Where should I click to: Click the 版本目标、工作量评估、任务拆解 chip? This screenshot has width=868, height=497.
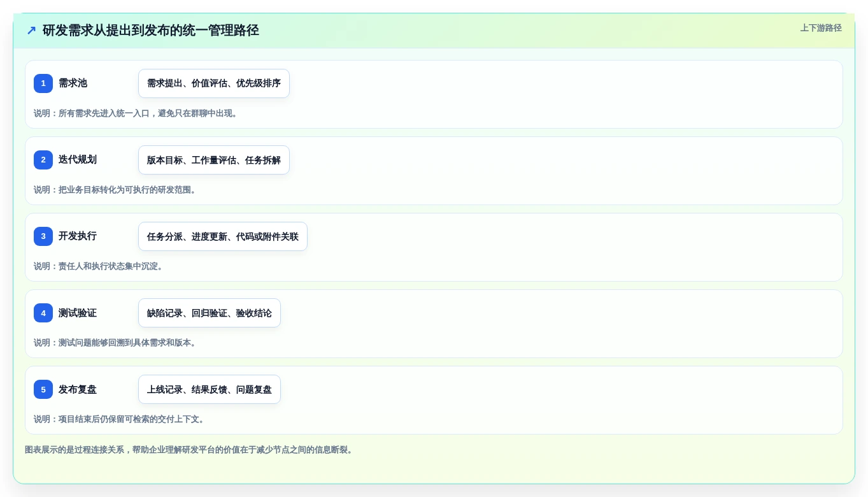(x=214, y=160)
